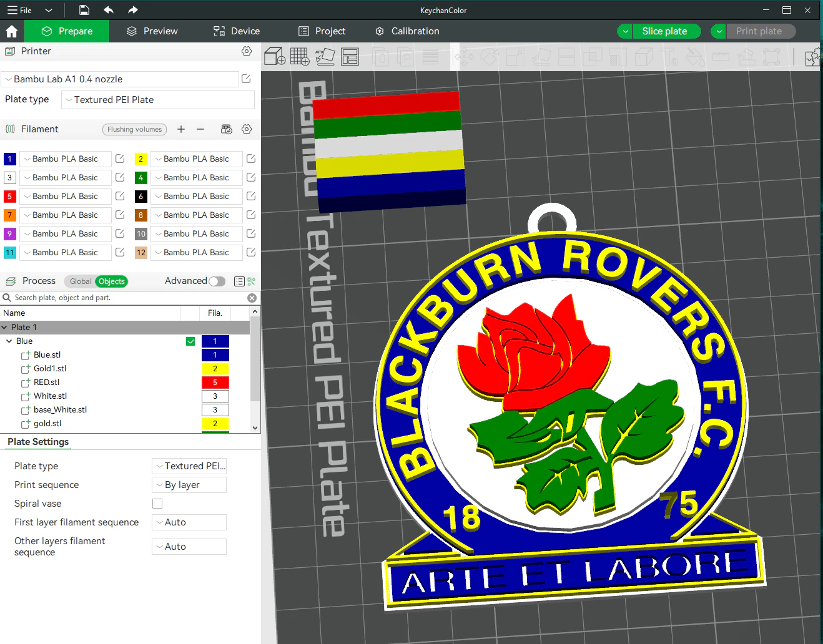This screenshot has height=644, width=823.
Task: Open the Plate type dropdown in Plate Settings
Action: [x=189, y=466]
